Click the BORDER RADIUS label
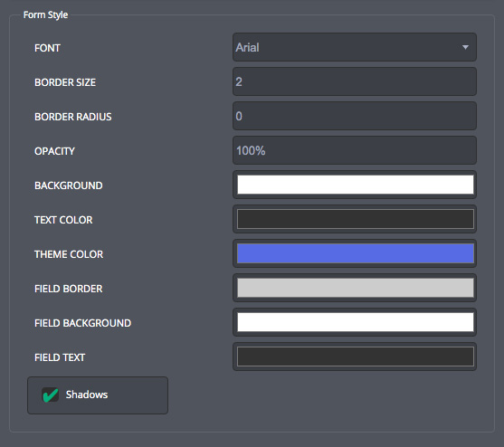 point(73,117)
